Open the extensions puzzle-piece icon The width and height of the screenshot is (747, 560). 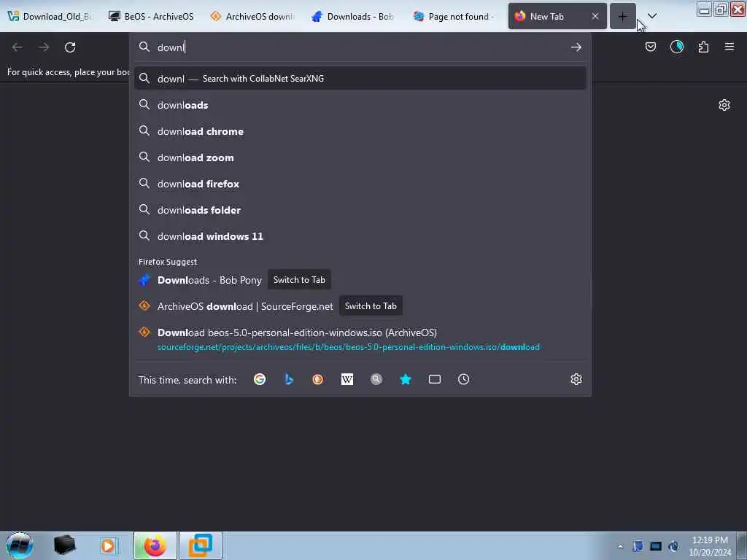coord(703,47)
